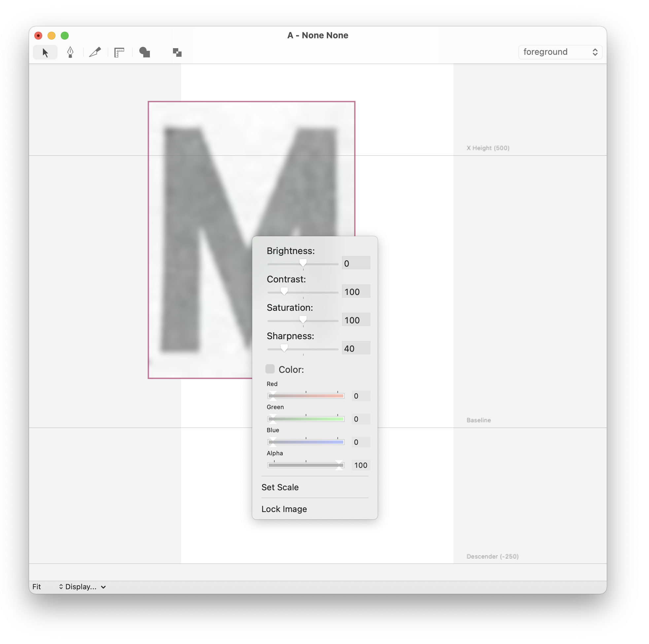The height and width of the screenshot is (644, 649).
Task: Click the Blue color slider
Action: pyautogui.click(x=306, y=442)
